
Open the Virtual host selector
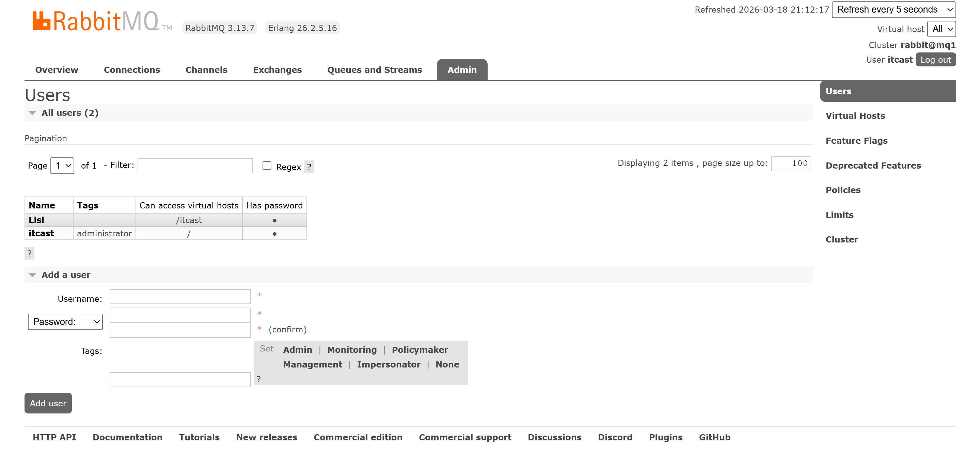942,29
